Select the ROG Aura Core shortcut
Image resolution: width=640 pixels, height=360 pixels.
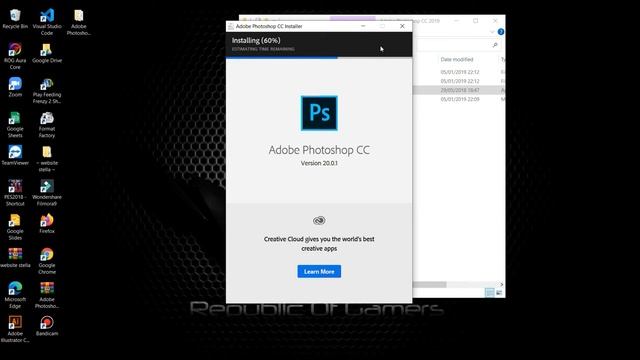[15, 56]
